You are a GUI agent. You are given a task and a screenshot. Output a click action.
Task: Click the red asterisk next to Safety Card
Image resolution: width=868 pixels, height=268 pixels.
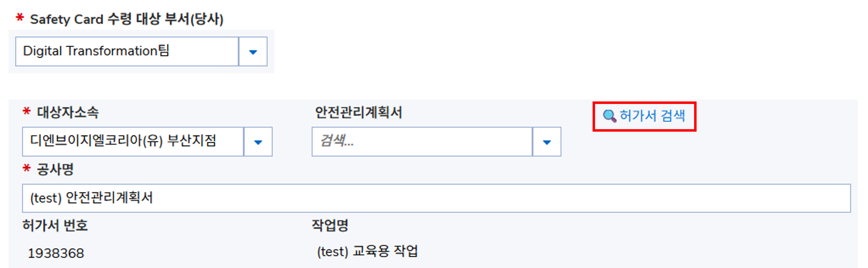click(x=20, y=17)
